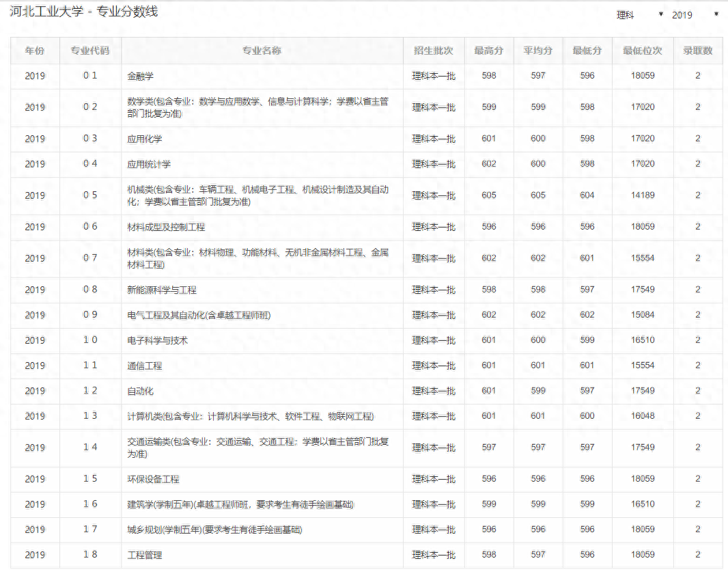Click the 年份 column header
The height and width of the screenshot is (576, 728).
tap(35, 51)
